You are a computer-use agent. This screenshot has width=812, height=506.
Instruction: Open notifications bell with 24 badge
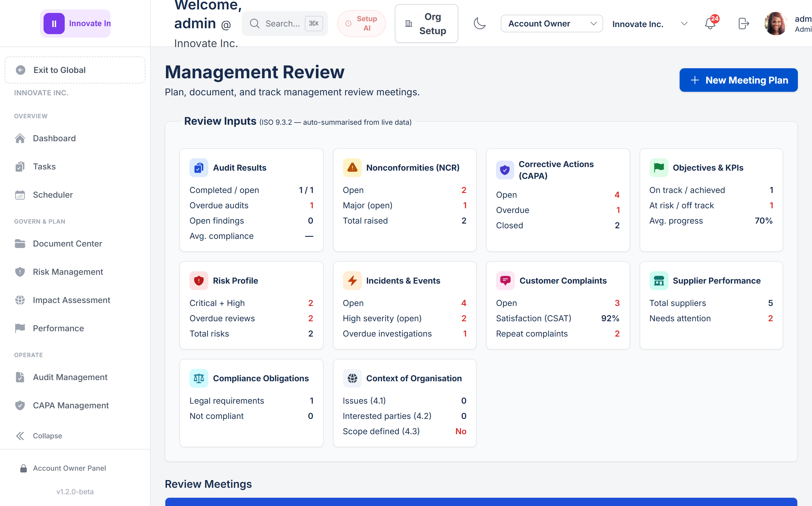pos(710,24)
